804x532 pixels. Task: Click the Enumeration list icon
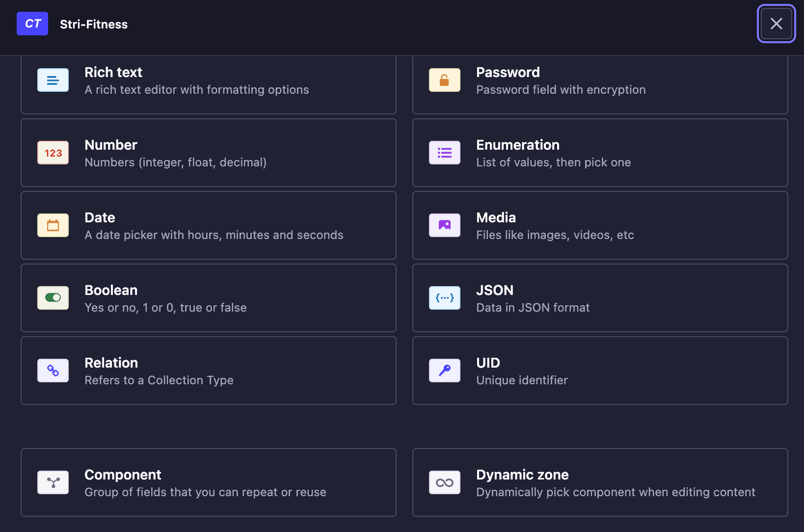(x=445, y=153)
